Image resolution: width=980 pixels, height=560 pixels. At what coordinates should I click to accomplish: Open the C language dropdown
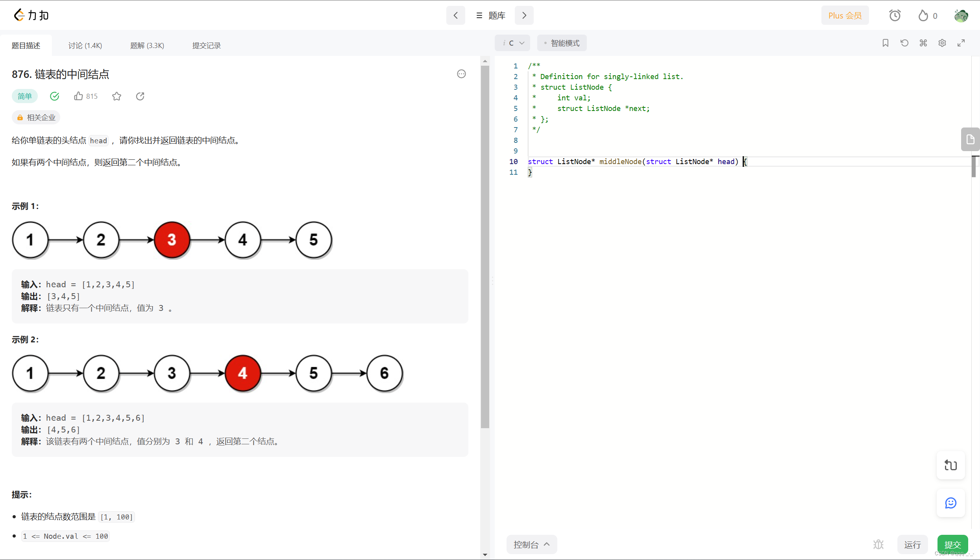(512, 43)
